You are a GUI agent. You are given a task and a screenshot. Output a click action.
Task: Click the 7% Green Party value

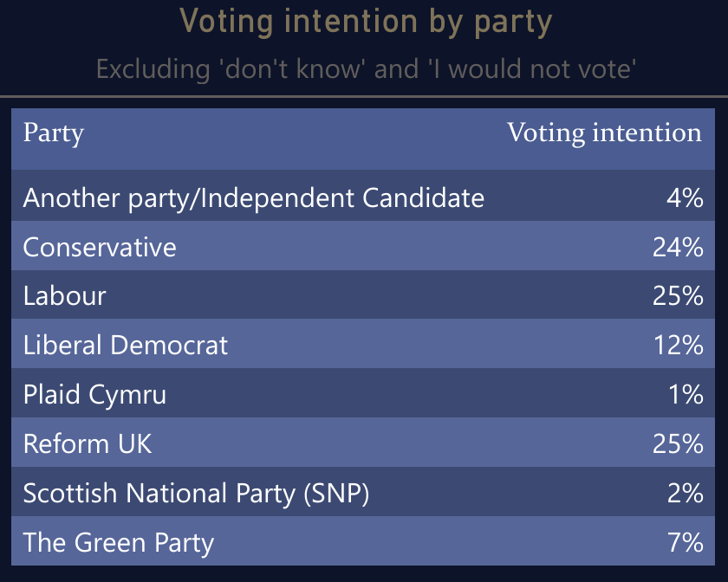point(686,541)
